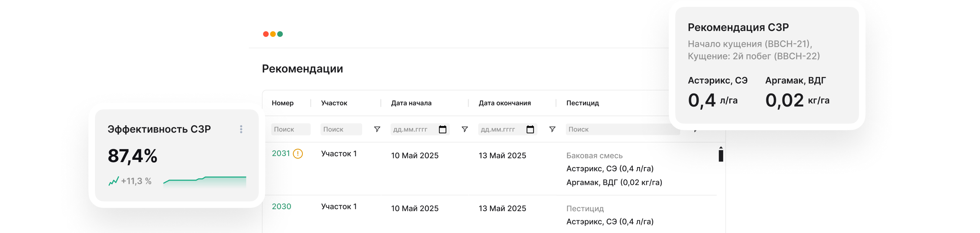
Task: Click the Дата начала date input
Action: click(413, 130)
